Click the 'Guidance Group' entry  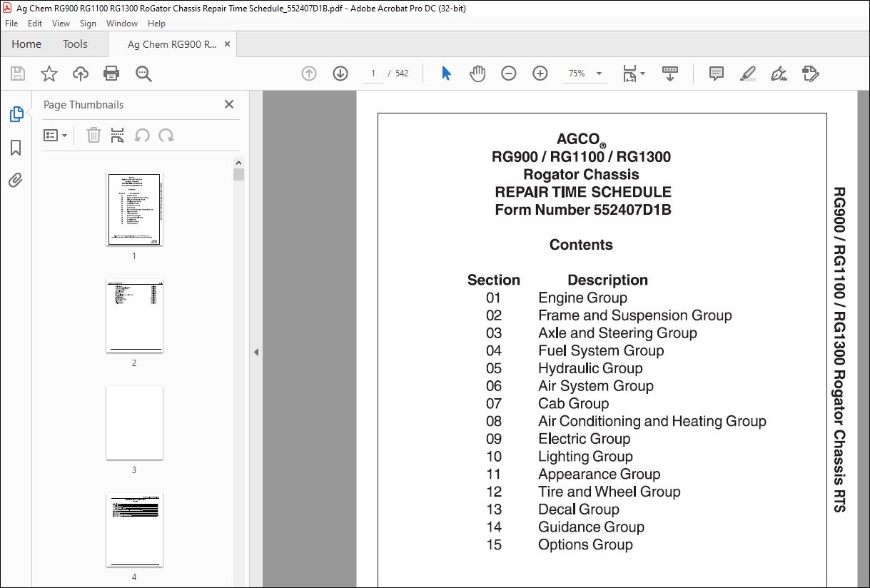point(591,527)
